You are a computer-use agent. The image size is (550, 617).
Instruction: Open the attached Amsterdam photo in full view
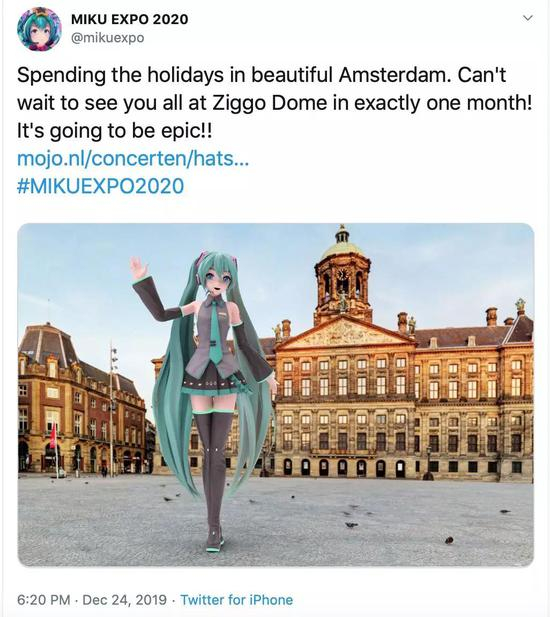[x=276, y=395]
